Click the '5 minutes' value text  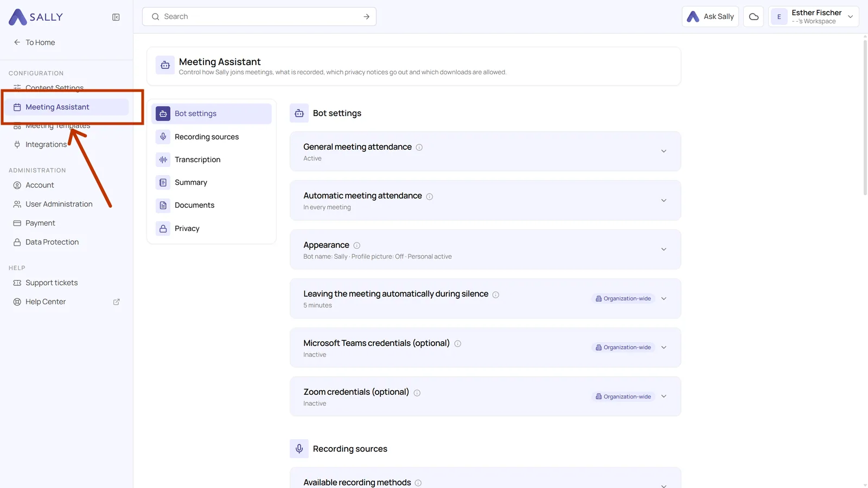pyautogui.click(x=317, y=306)
